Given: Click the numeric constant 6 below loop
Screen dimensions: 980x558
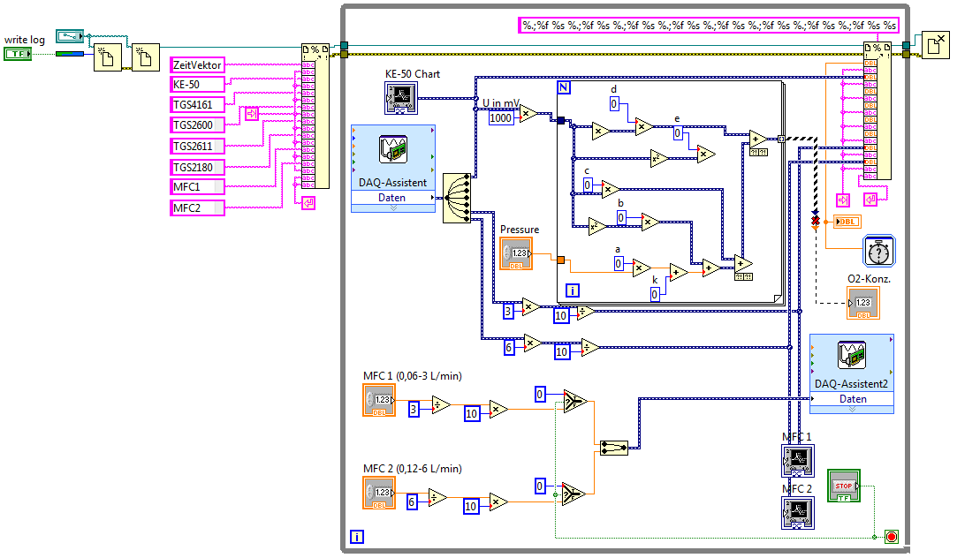Looking at the screenshot, I should pos(509,348).
